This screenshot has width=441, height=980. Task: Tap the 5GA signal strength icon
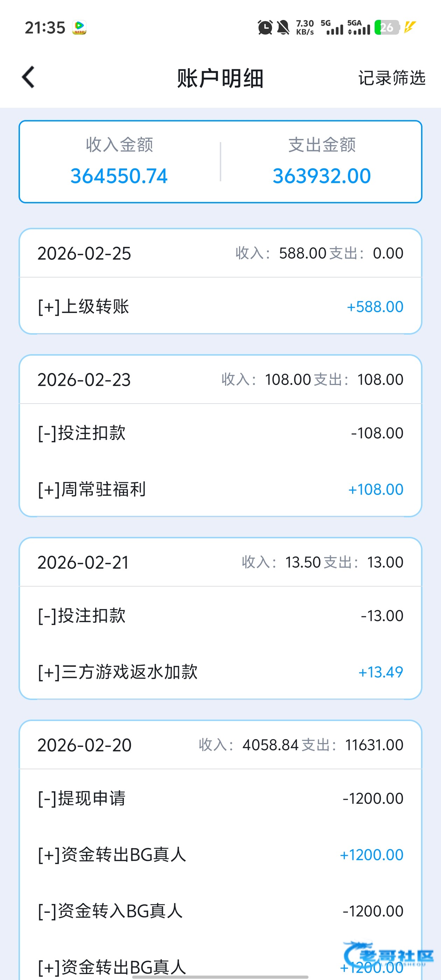click(359, 27)
